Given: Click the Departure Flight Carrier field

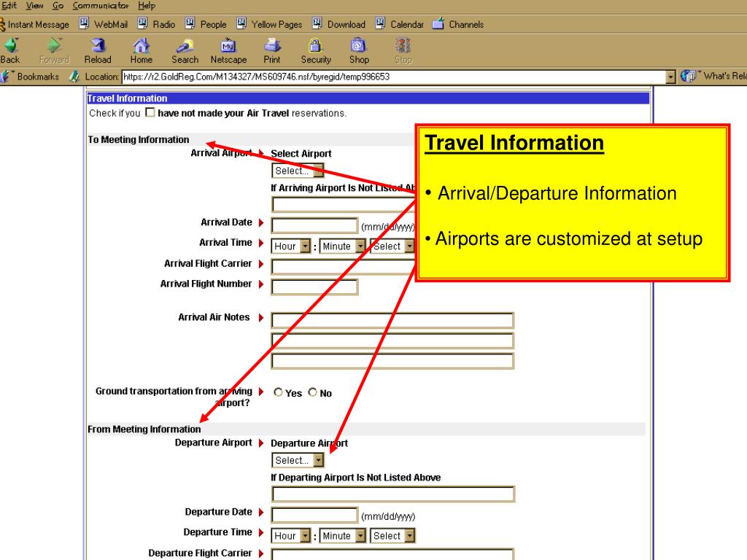Looking at the screenshot, I should tap(392, 554).
